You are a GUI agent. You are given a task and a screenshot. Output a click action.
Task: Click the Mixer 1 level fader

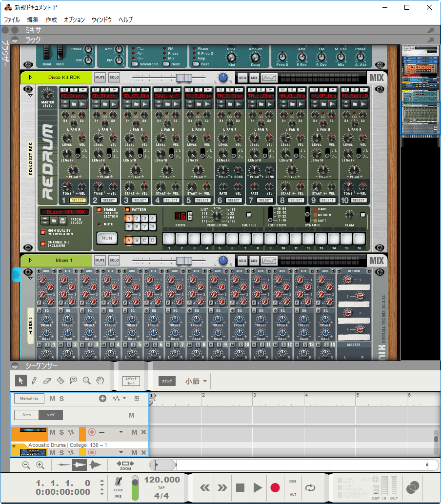pyautogui.click(x=184, y=261)
